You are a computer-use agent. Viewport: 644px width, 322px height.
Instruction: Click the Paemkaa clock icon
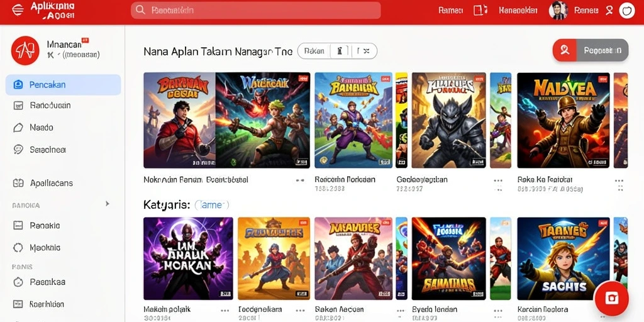18,282
